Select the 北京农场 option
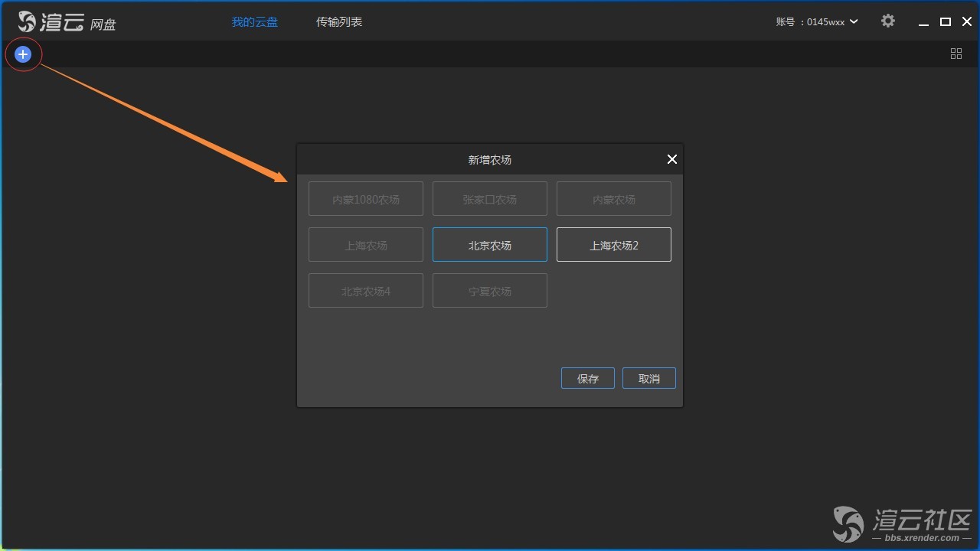This screenshot has height=551, width=980. tap(490, 245)
